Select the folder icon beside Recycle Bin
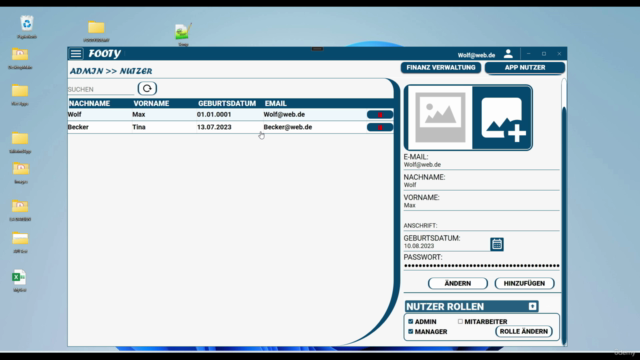Screen dimensions: 640x360 tap(96, 31)
